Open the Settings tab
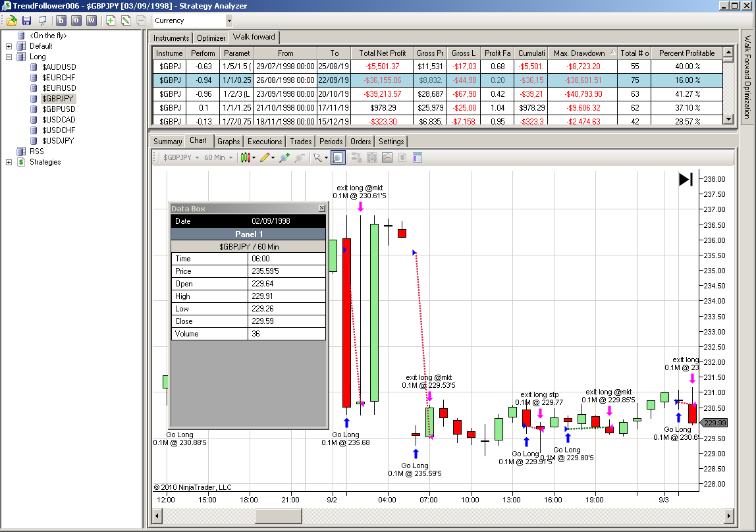Screen dimensions: 756x532 pos(391,141)
